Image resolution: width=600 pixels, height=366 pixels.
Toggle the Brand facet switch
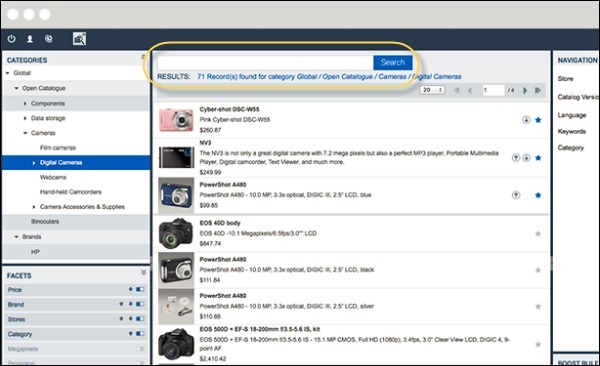pos(140,304)
